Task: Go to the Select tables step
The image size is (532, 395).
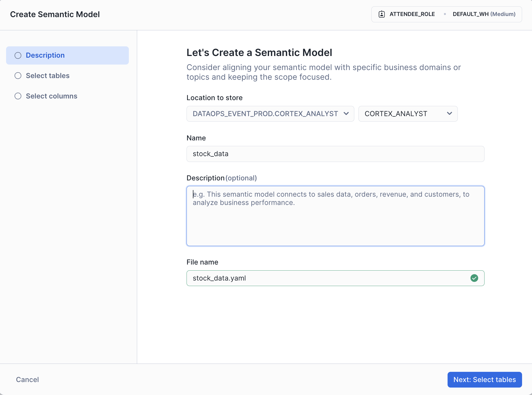Action: 47,76
